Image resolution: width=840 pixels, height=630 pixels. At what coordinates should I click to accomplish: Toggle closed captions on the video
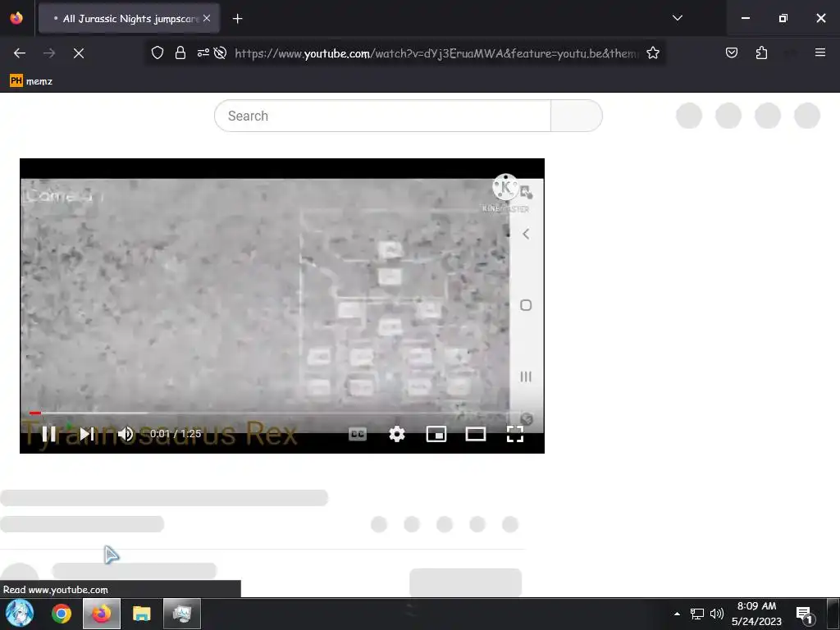(x=358, y=434)
